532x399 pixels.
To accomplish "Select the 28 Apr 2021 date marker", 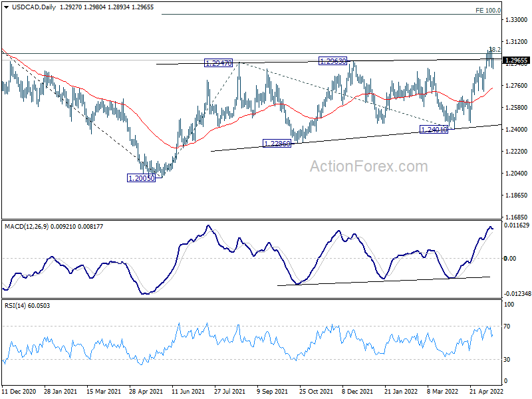I will [x=146, y=392].
